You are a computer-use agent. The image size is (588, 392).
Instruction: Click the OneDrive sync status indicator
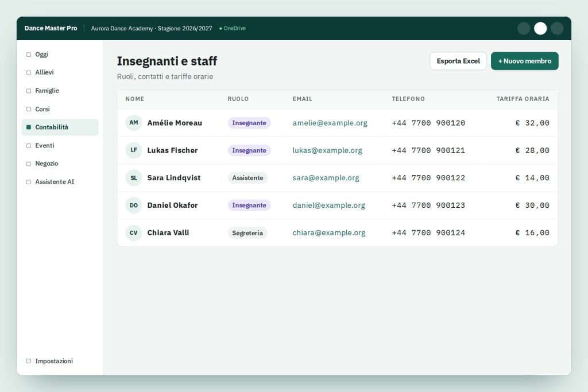click(x=233, y=28)
